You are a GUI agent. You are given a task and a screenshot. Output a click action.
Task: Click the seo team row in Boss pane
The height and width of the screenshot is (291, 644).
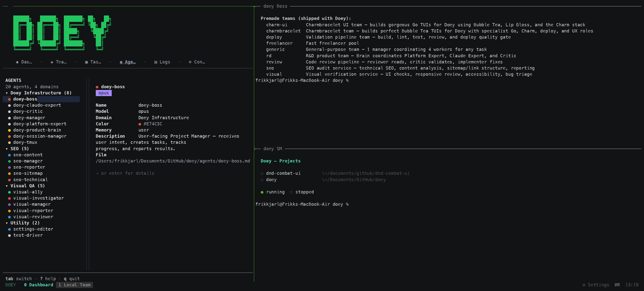coord(400,68)
